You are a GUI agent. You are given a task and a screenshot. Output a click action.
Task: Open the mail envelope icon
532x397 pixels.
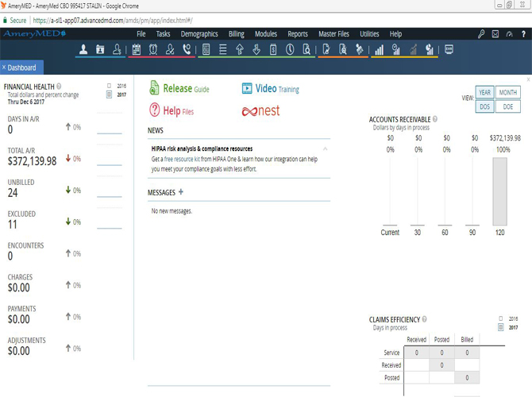pos(495,34)
